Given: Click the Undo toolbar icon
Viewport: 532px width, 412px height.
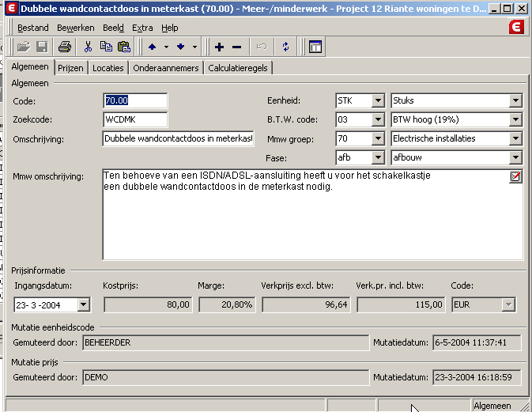Looking at the screenshot, I should 261,47.
